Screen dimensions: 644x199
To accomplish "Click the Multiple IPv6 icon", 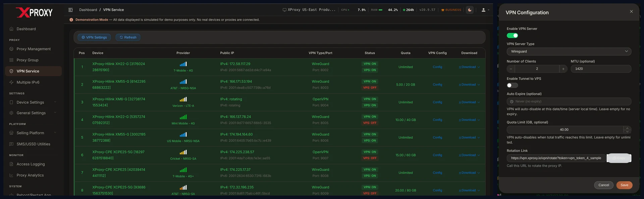I will coord(11,82).
